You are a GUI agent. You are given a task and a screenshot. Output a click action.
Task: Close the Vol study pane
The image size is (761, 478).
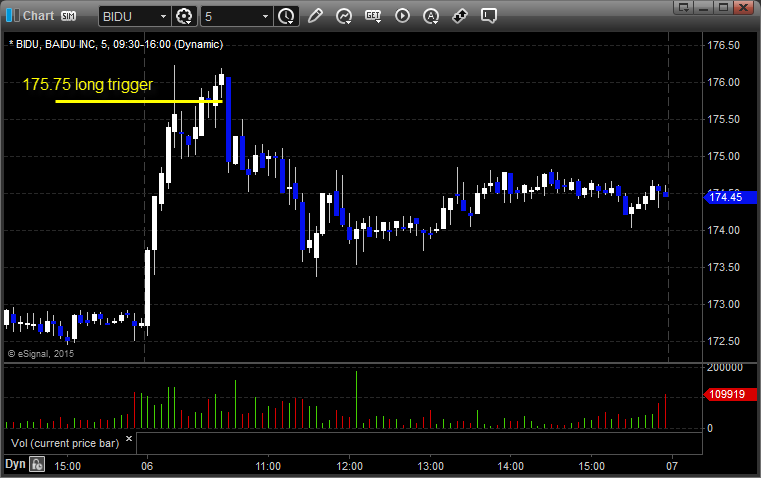coord(129,439)
